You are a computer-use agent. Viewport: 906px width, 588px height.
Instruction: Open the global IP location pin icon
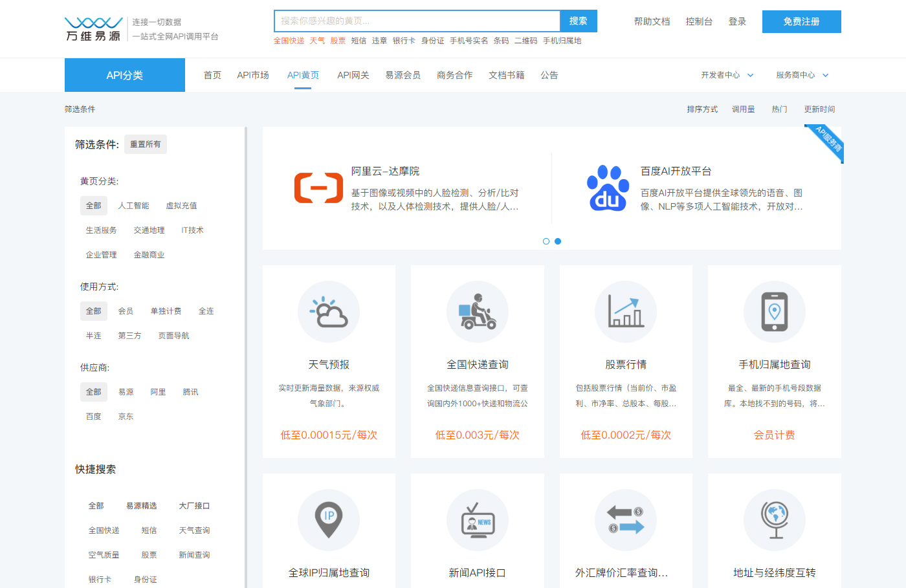point(329,520)
